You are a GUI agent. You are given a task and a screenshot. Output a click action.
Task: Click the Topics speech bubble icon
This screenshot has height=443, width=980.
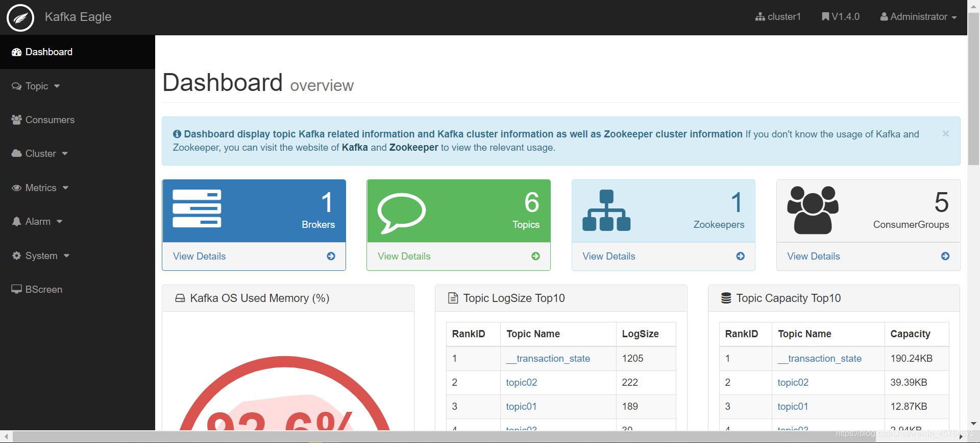(402, 213)
